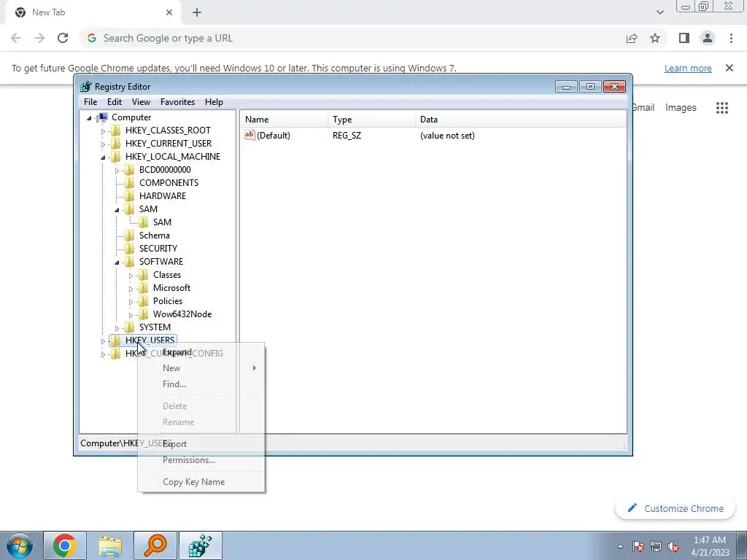Open a new Chrome tab

pyautogui.click(x=197, y=13)
